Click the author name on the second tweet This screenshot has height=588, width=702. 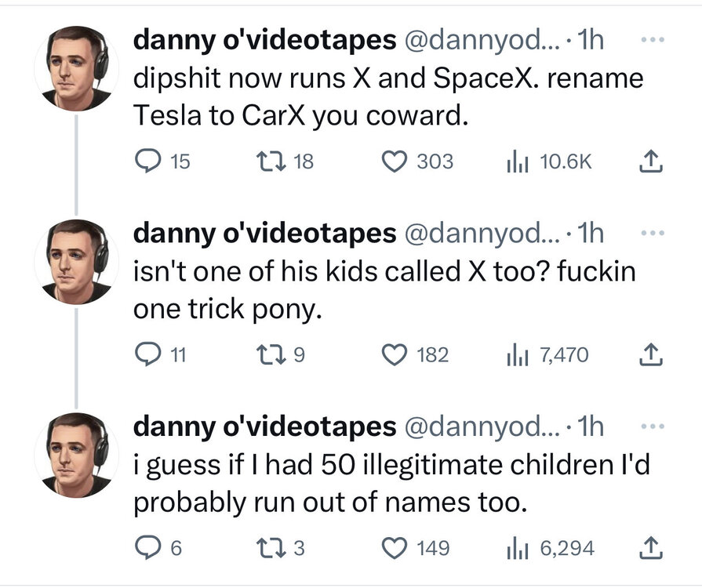[x=265, y=233]
